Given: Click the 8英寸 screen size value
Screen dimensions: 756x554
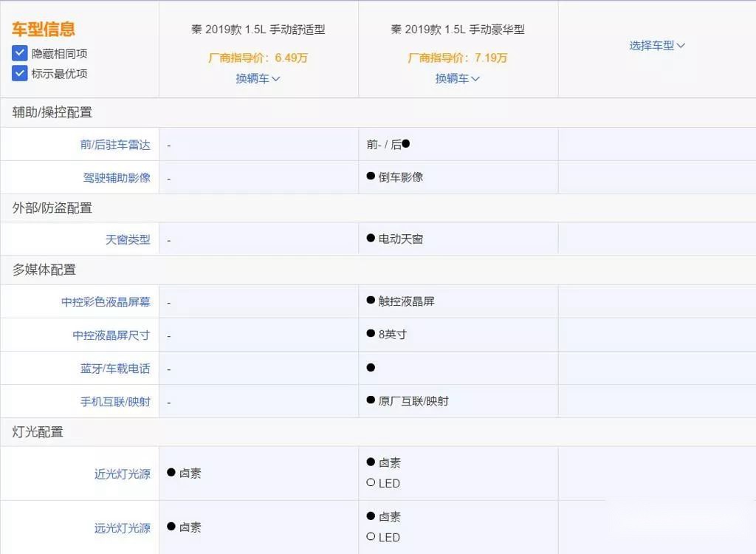Looking at the screenshot, I should click(387, 335).
